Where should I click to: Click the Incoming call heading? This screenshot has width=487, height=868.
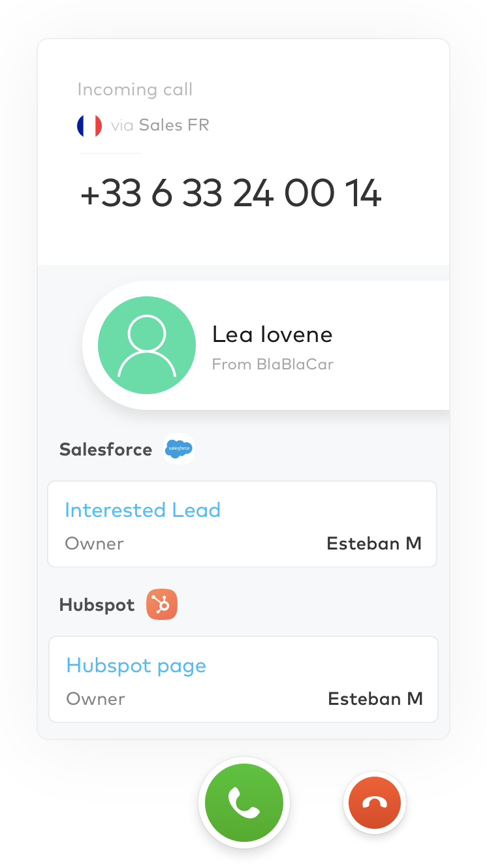pos(135,89)
